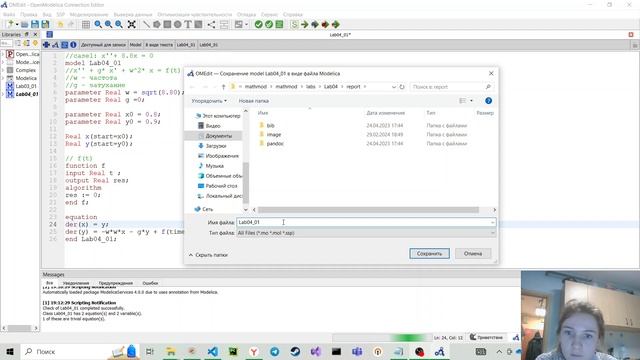Click the Simulate with Algorithmic Debugger icon
This screenshot has width=640, height=360.
point(325,24)
